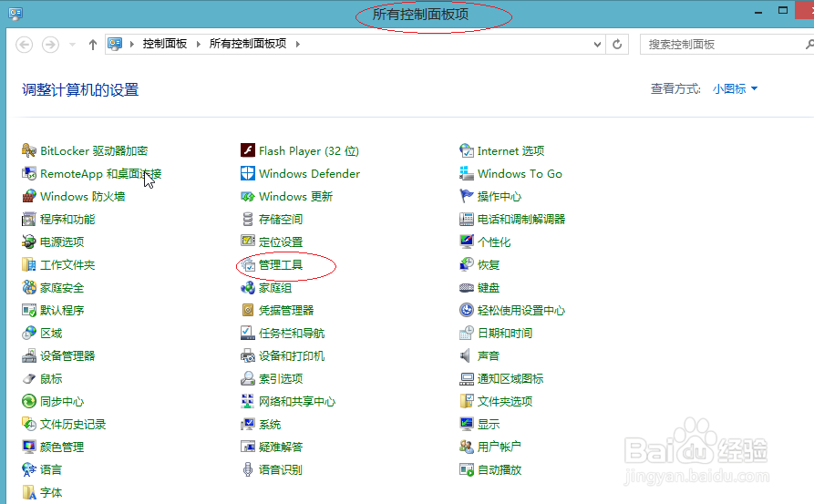
Task: Open 颜色管理 link
Action: point(62,447)
